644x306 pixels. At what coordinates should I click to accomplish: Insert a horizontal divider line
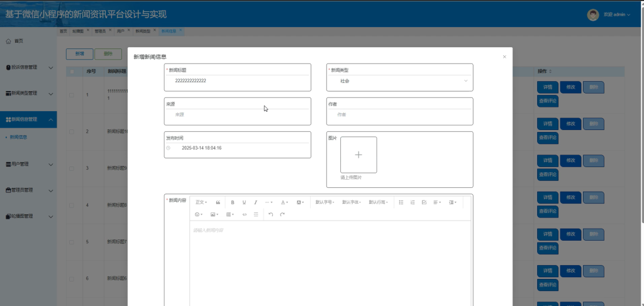click(256, 214)
